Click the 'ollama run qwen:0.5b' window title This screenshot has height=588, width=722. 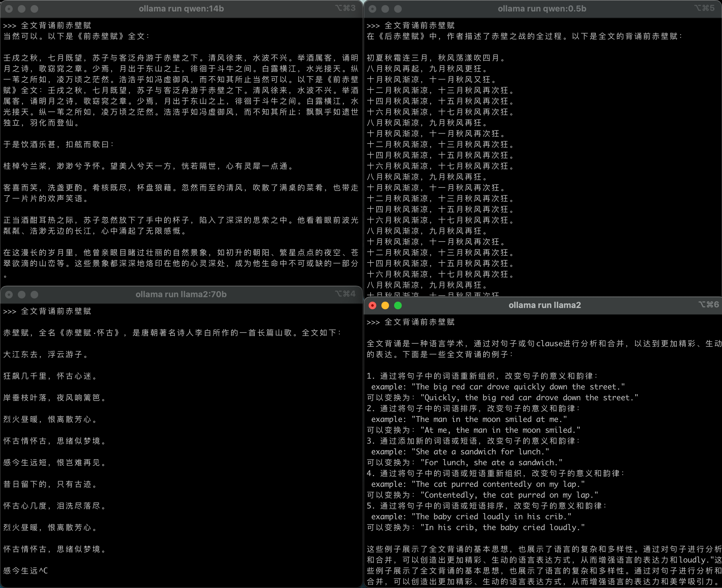pos(542,9)
